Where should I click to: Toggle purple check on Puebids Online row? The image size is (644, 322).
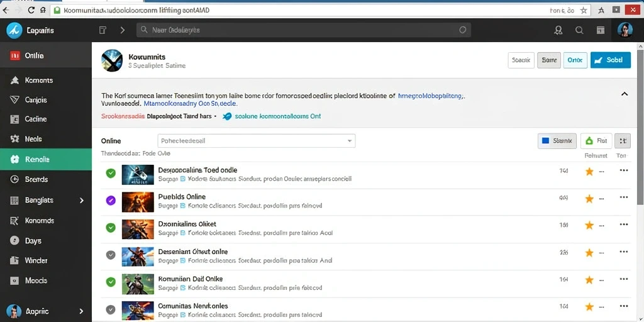111,201
